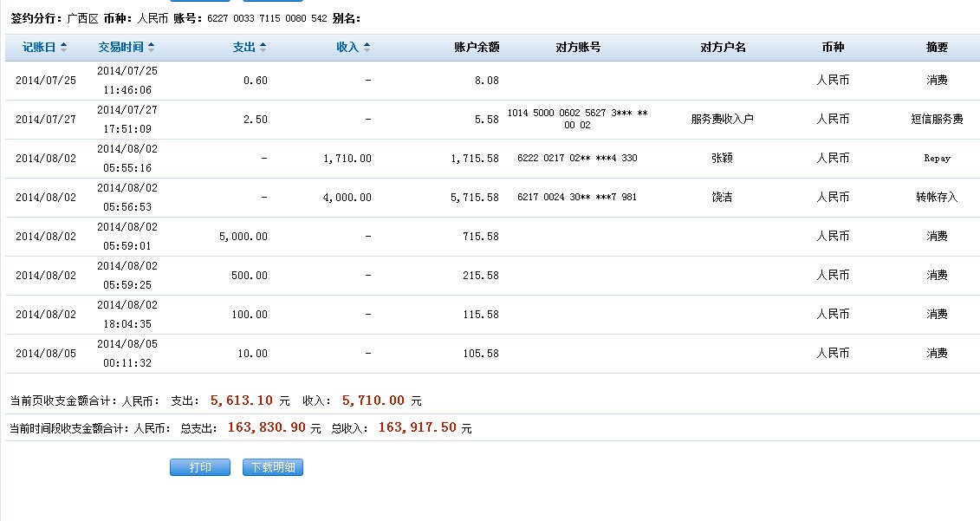980x521 pixels.
Task: Click the sort arrows beside 收入
Action: coord(367,48)
